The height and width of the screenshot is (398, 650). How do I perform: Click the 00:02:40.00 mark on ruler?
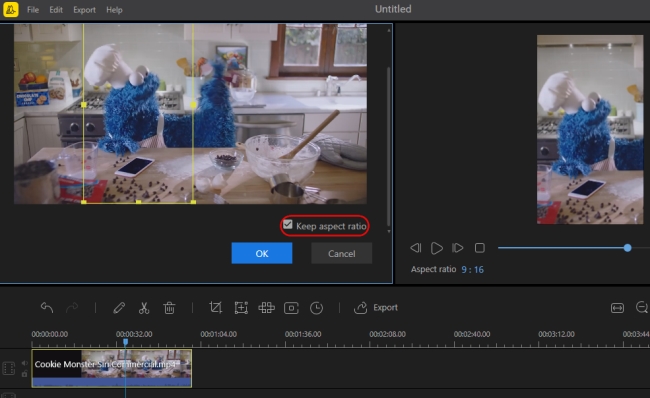[x=472, y=334]
